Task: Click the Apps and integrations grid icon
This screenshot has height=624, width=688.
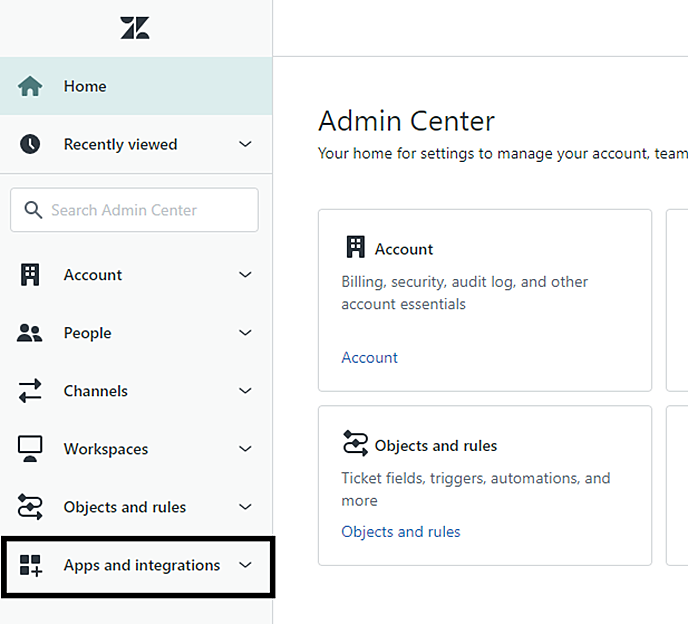Action: pyautogui.click(x=30, y=566)
